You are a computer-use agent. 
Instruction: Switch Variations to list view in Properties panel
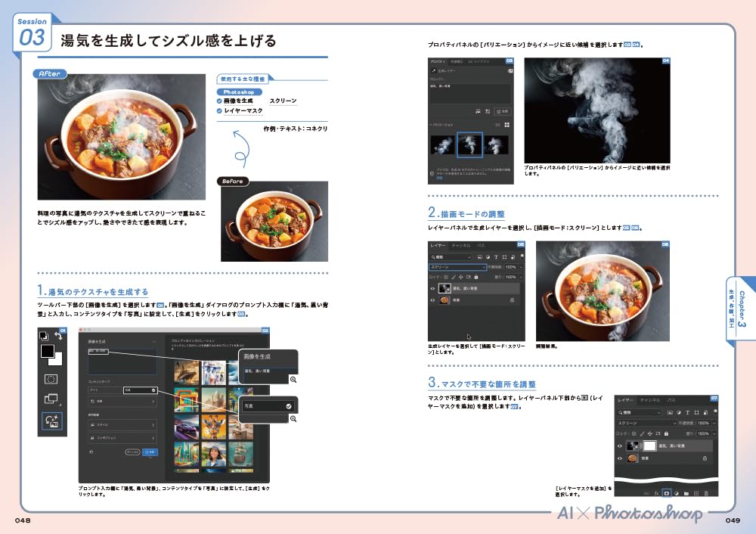coord(498,125)
